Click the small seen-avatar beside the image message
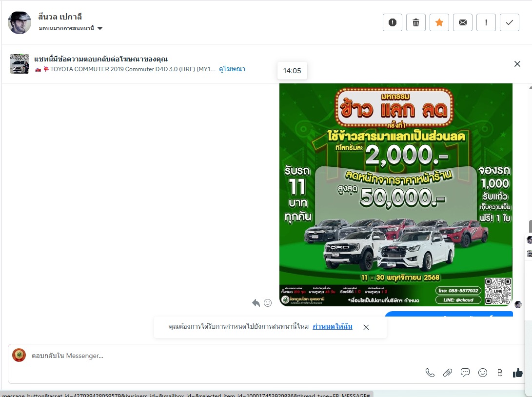This screenshot has width=532, height=397. [518, 304]
